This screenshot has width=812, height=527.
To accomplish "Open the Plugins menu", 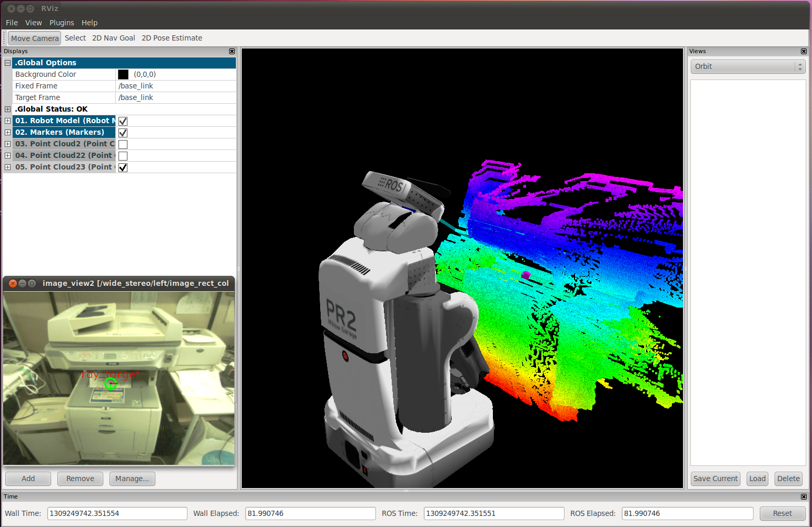I will tap(62, 23).
